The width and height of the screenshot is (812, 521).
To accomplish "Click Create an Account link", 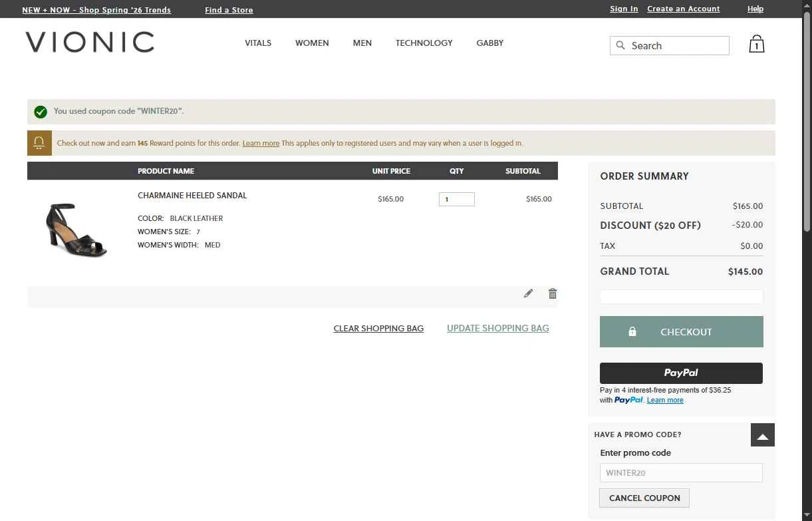I will tap(684, 9).
